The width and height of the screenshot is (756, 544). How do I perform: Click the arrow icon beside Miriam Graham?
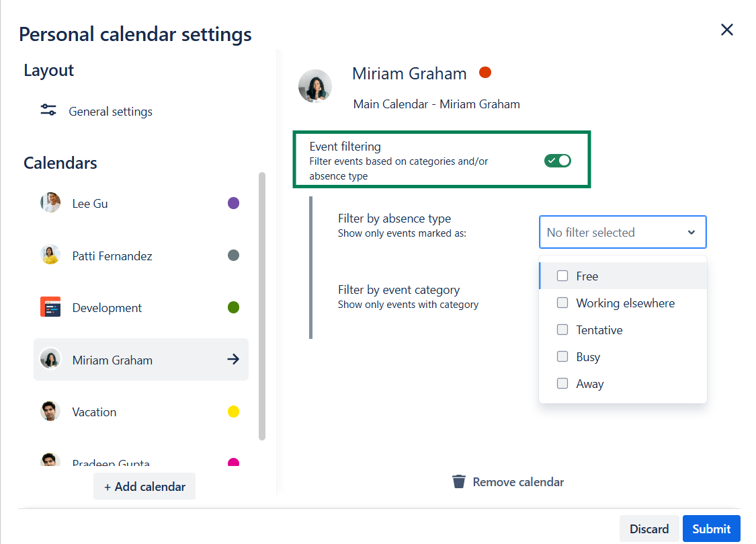(233, 360)
